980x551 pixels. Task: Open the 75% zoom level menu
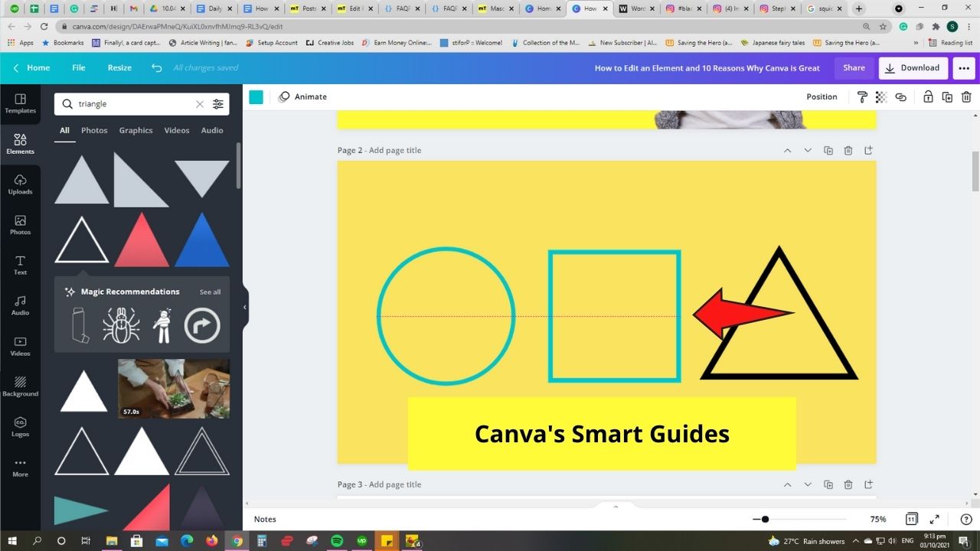click(x=878, y=519)
